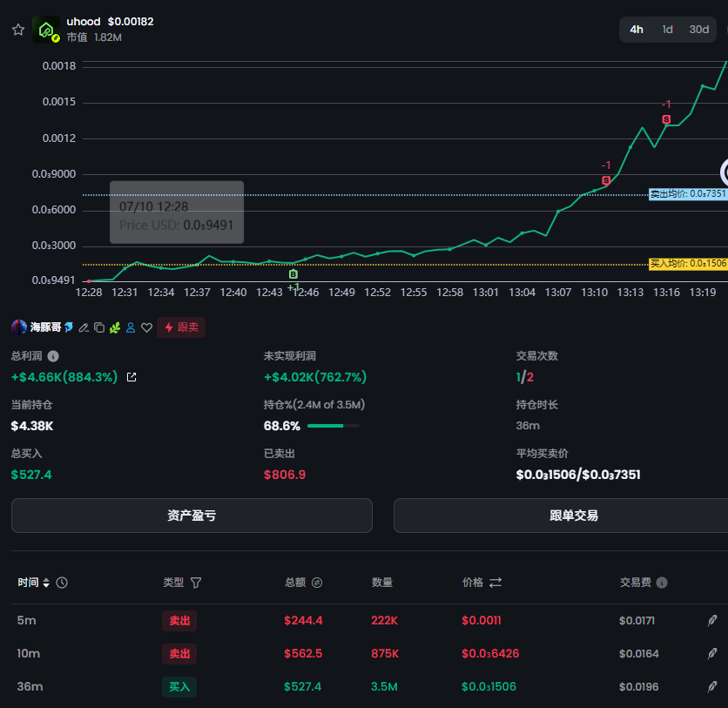Swap price display using 价格 arrows icon
728x708 pixels.
(495, 583)
